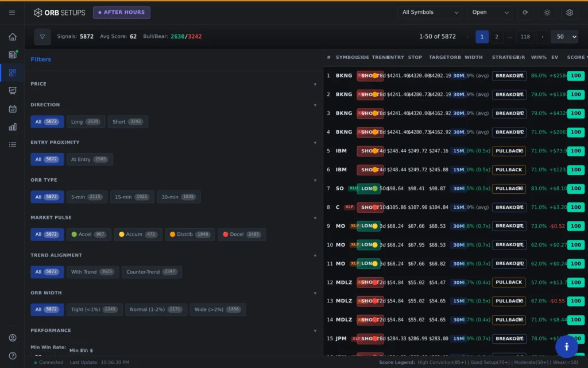
Task: Open the accessibility floating button
Action: pos(566,347)
